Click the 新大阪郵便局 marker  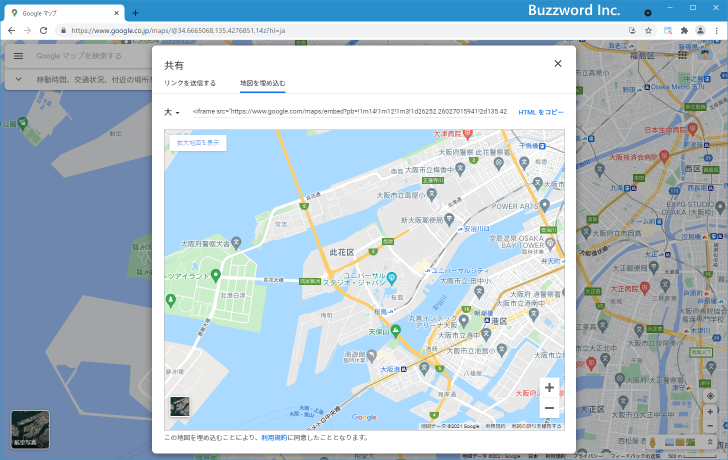[448, 219]
